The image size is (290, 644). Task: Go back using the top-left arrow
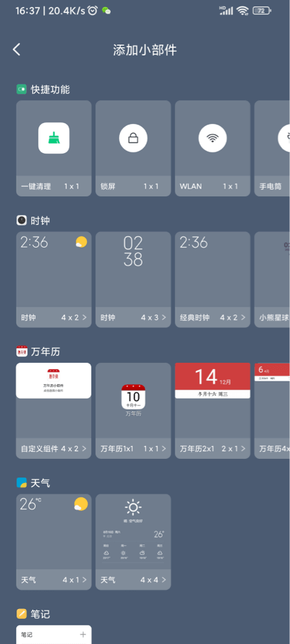(16, 49)
